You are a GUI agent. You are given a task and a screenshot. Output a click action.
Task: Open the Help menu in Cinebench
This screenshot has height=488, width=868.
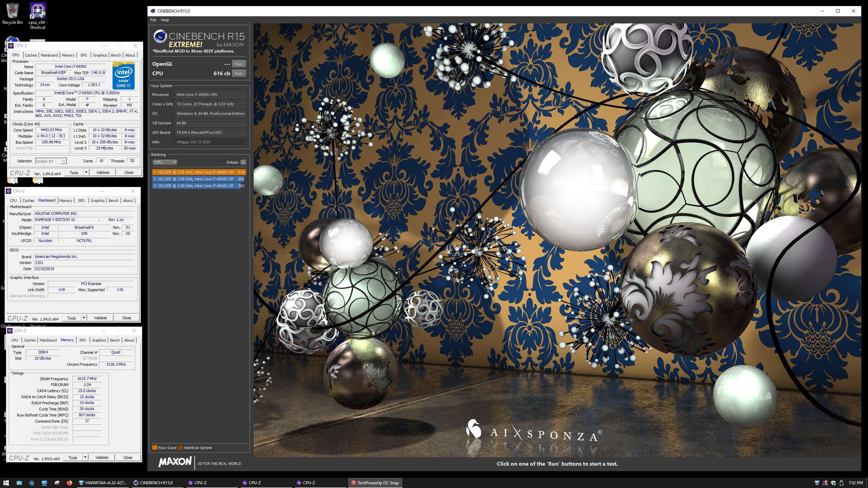point(165,20)
